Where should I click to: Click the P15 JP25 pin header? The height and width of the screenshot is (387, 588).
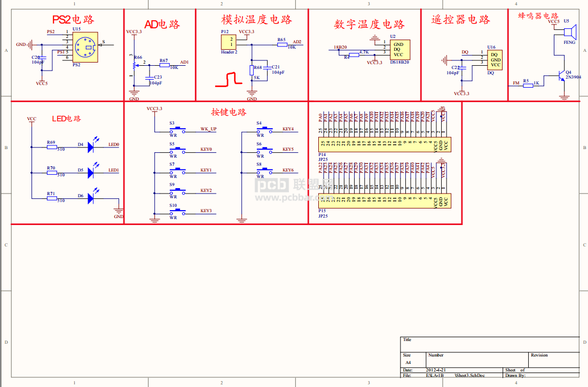385,201
